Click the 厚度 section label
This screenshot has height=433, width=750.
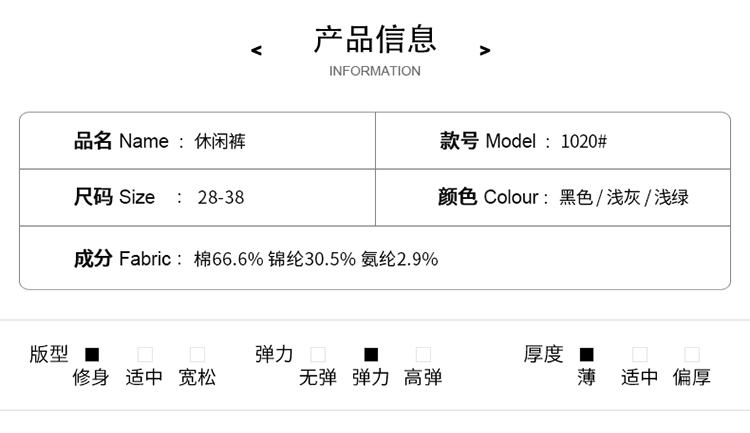pyautogui.click(x=543, y=354)
